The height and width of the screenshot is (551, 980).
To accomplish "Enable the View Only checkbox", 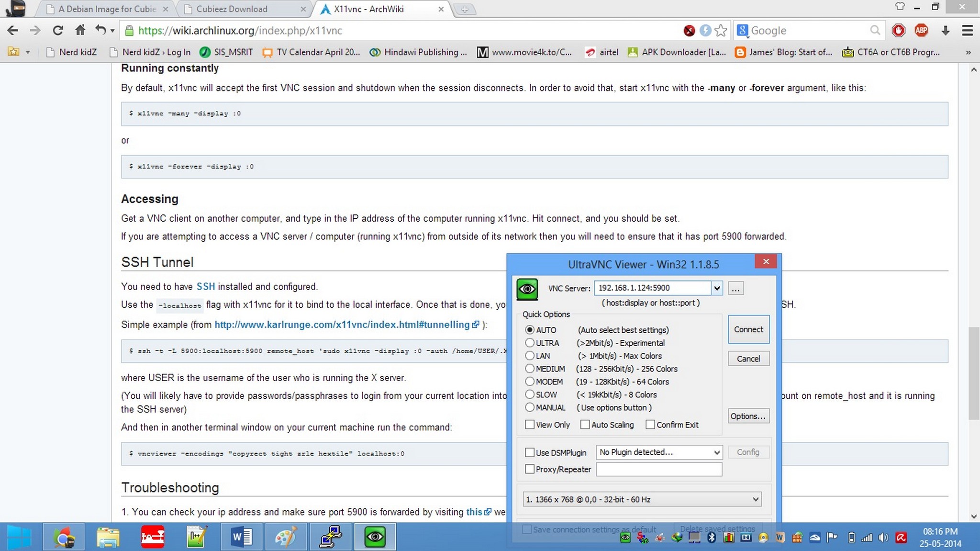I will point(530,425).
